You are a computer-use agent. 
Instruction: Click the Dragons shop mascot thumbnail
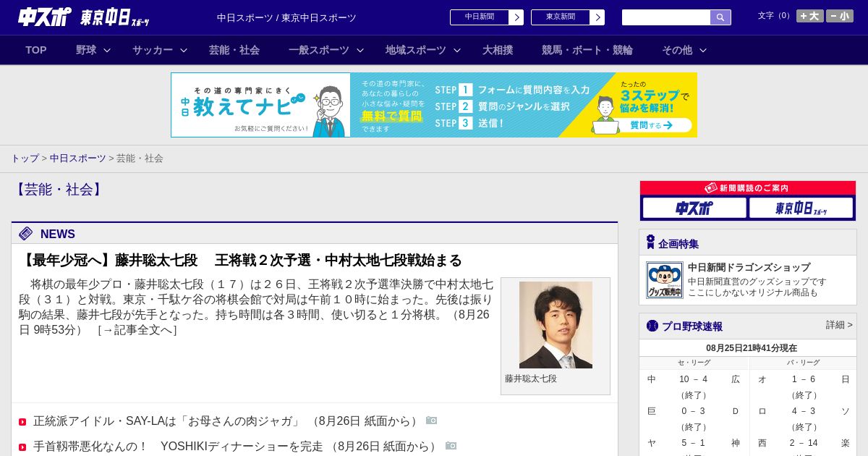[665, 280]
